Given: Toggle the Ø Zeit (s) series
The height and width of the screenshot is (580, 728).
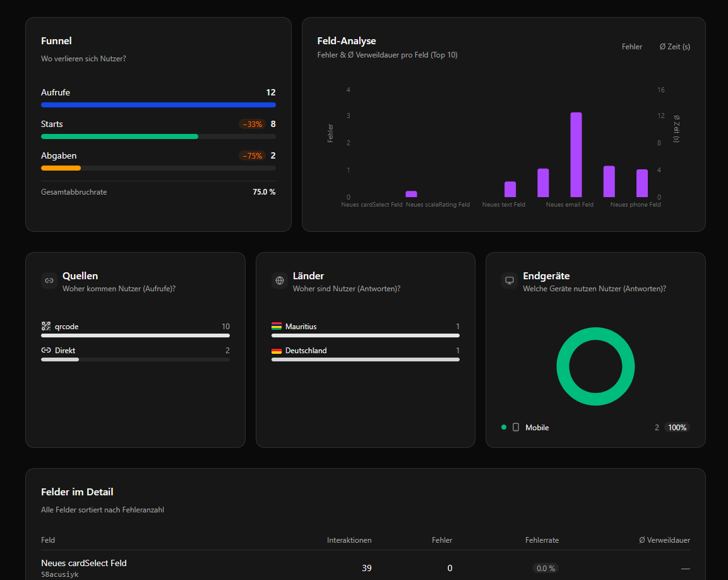Looking at the screenshot, I should [674, 46].
